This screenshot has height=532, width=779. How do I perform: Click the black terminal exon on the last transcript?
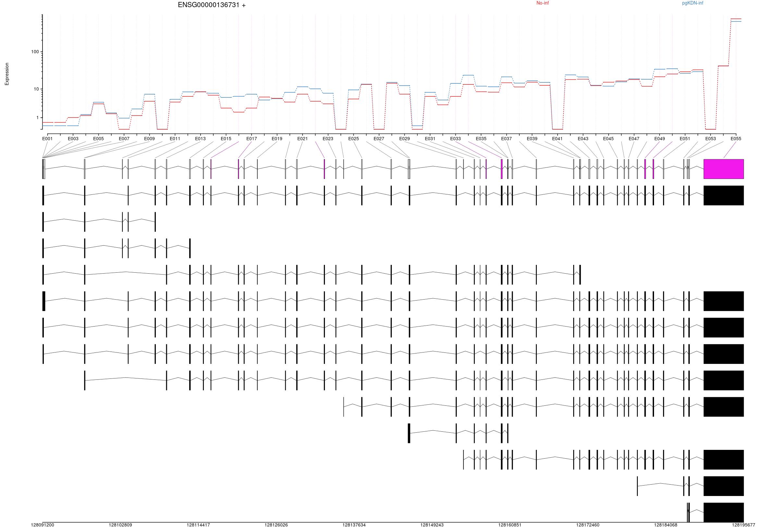click(724, 512)
